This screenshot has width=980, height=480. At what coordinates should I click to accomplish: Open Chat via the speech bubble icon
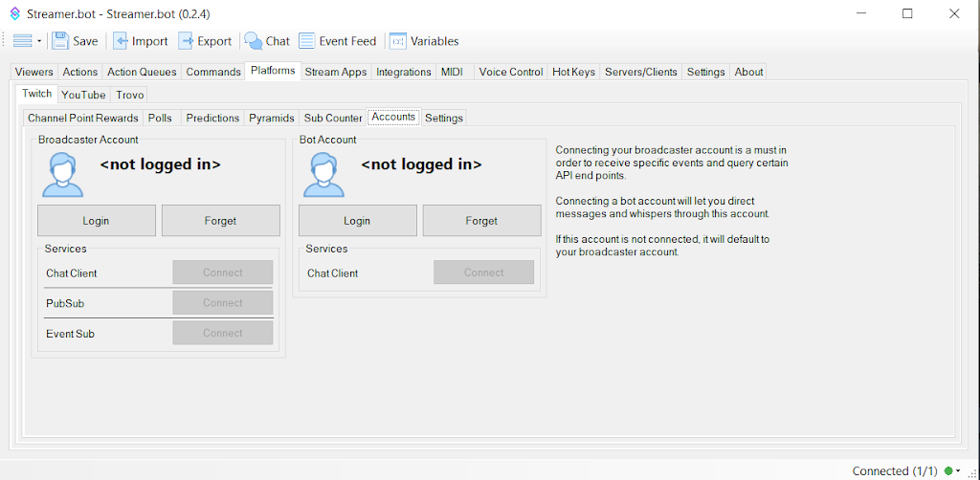click(x=254, y=41)
